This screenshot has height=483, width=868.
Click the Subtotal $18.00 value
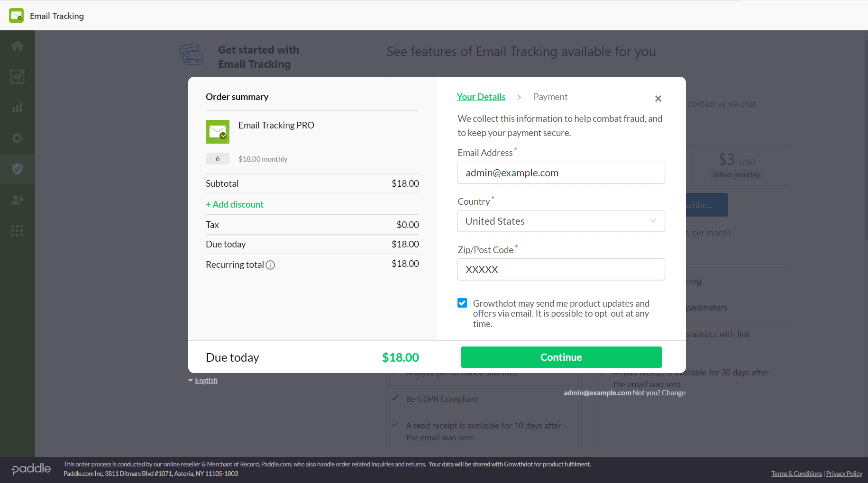click(405, 183)
